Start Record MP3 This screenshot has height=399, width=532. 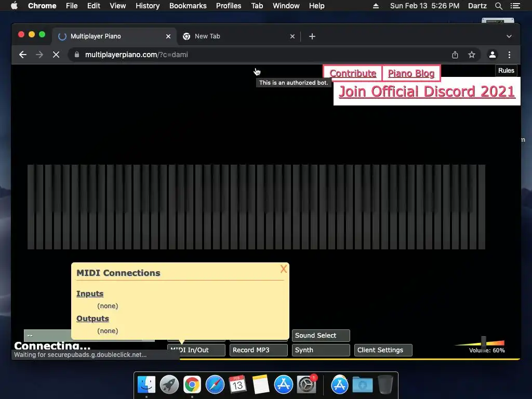tap(259, 350)
